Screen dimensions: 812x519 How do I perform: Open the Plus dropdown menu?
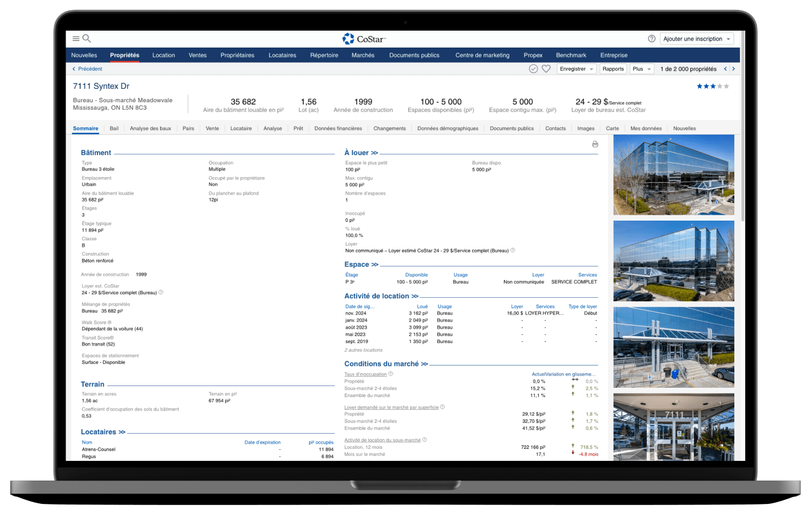tap(641, 69)
